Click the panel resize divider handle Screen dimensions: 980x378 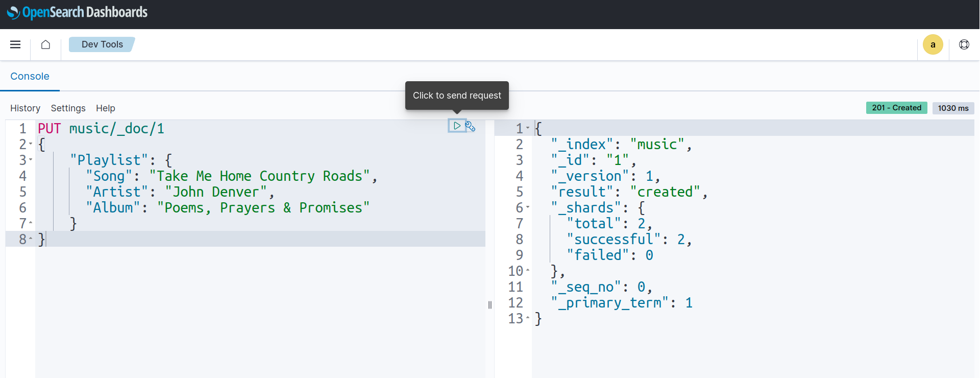[490, 305]
